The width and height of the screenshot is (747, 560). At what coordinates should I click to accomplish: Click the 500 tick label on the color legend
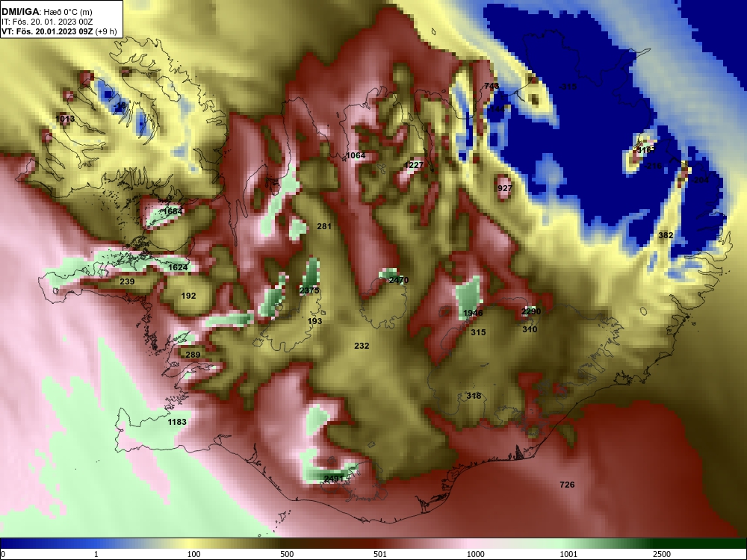(x=287, y=554)
